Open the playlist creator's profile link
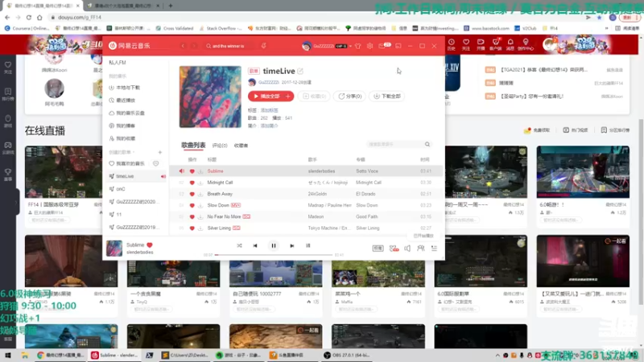 pyautogui.click(x=269, y=82)
